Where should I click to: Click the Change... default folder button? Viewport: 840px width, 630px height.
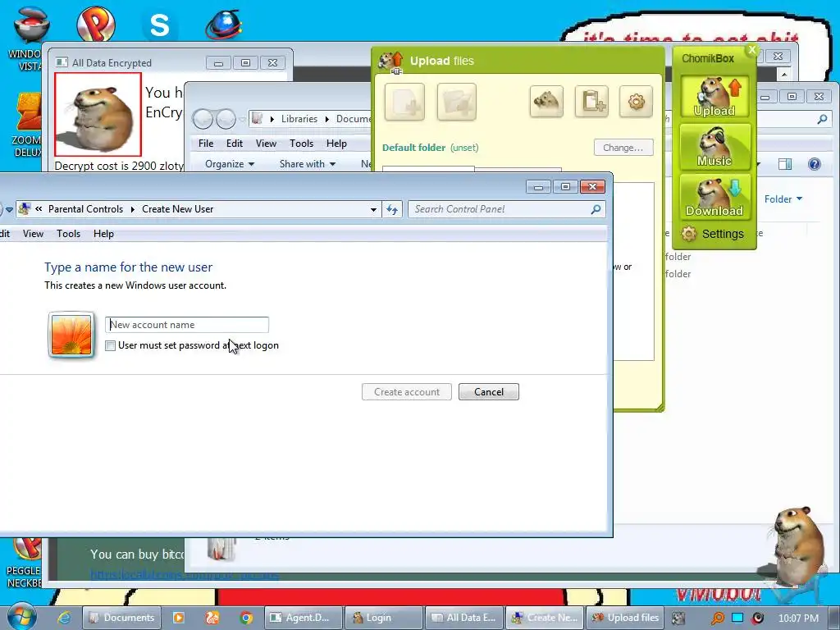click(x=623, y=148)
